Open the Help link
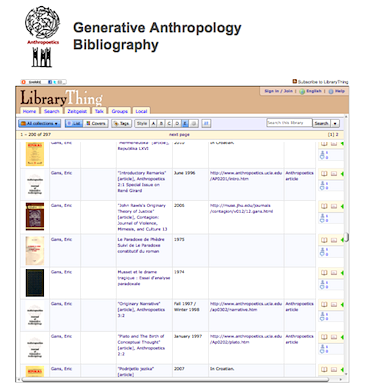The image size is (366, 388). (x=340, y=91)
